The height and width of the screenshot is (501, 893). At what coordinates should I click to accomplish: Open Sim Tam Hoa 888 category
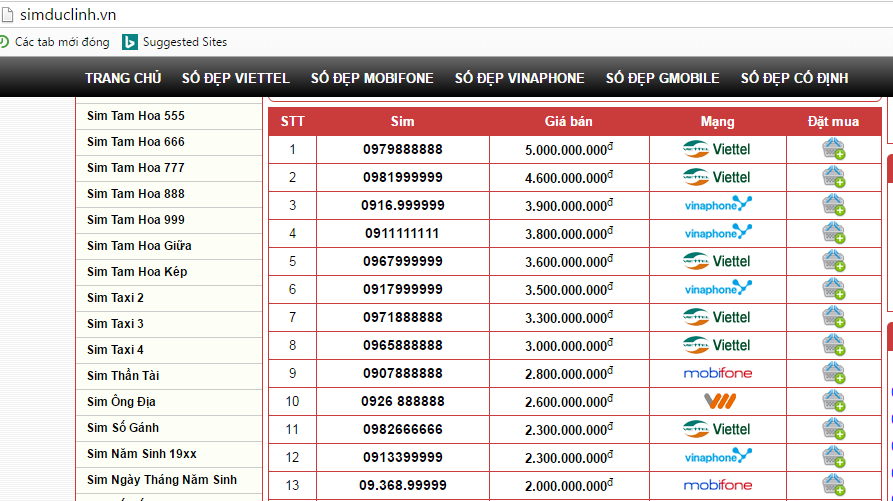coord(136,194)
